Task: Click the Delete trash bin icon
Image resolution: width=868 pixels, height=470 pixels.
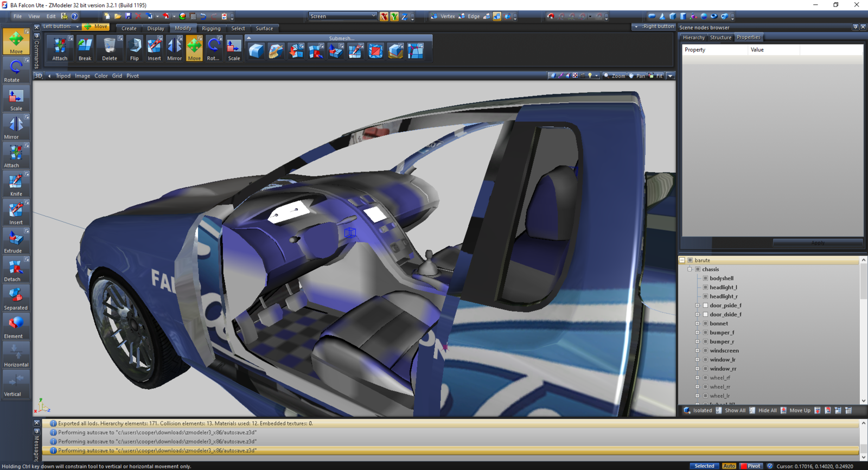Action: tap(110, 48)
